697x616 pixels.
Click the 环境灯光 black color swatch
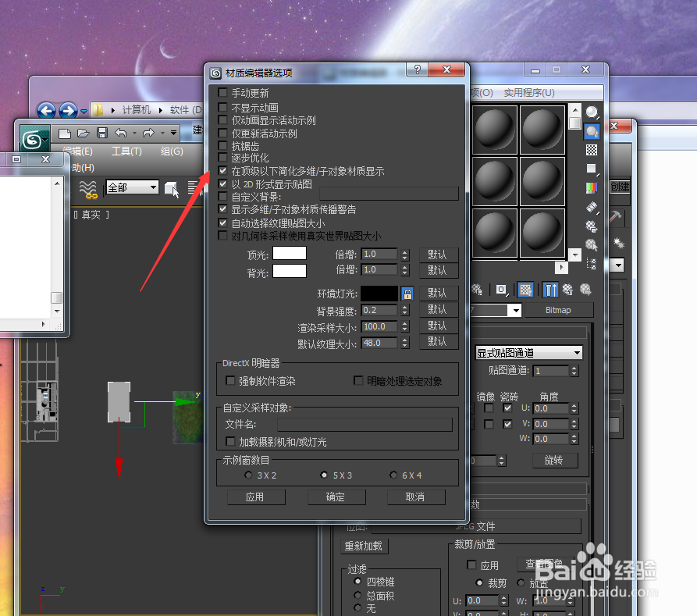pos(380,293)
